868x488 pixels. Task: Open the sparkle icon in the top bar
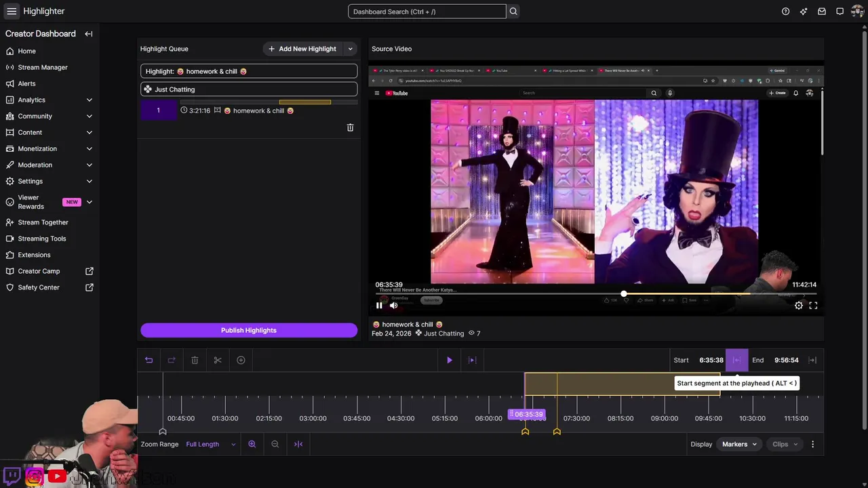point(804,12)
